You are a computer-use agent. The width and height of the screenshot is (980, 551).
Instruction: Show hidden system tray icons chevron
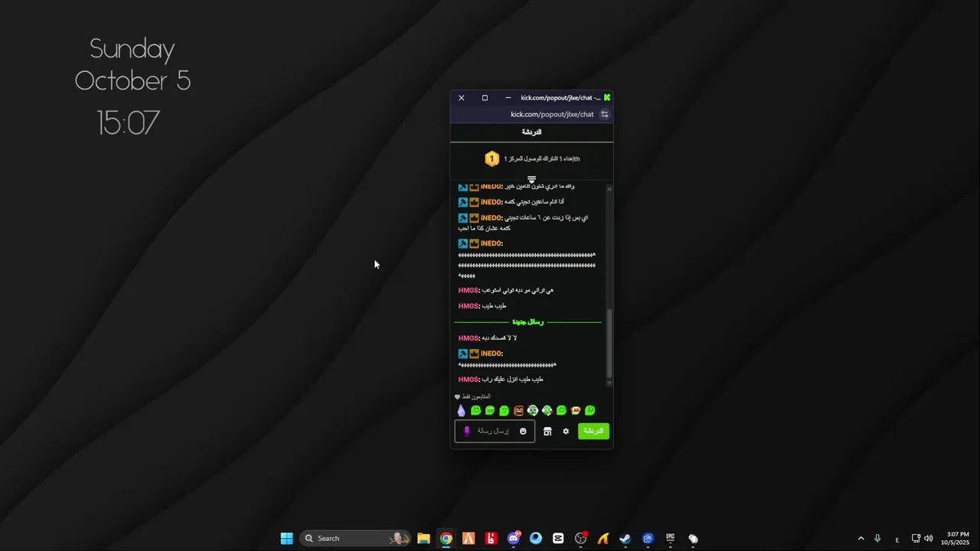click(x=861, y=538)
